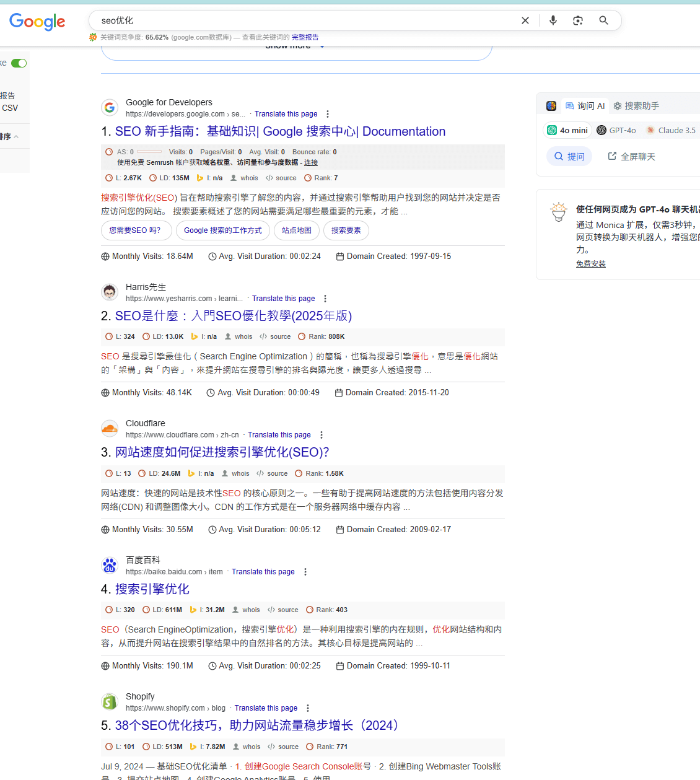Open the three-dot menu on the first result
The height and width of the screenshot is (780, 700).
[327, 113]
